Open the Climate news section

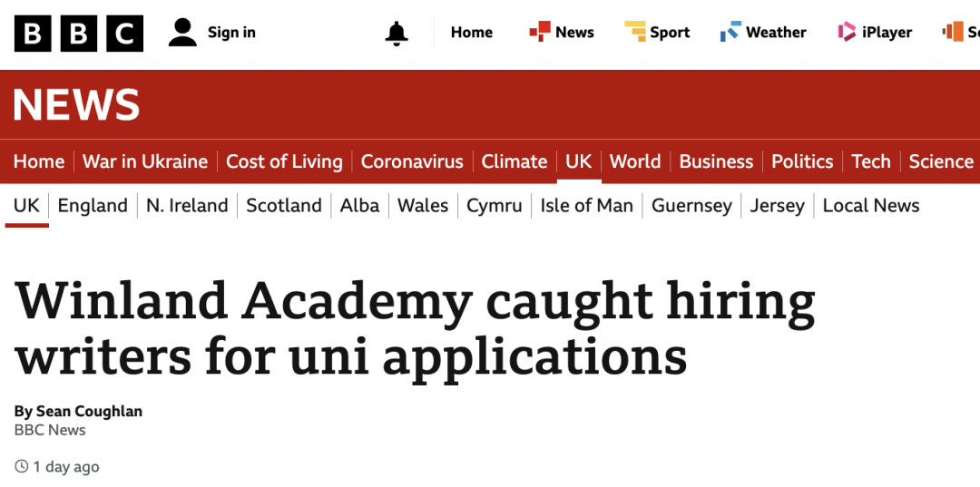(x=514, y=161)
